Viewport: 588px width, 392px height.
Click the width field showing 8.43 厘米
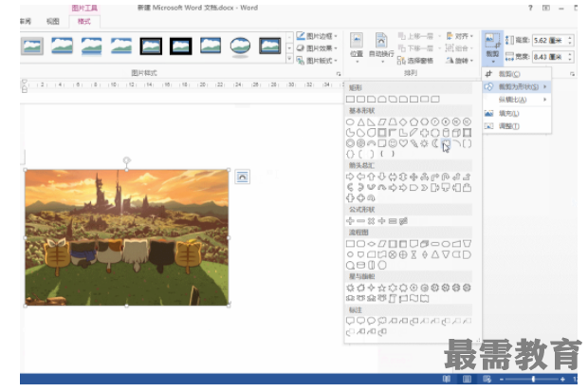pos(550,57)
